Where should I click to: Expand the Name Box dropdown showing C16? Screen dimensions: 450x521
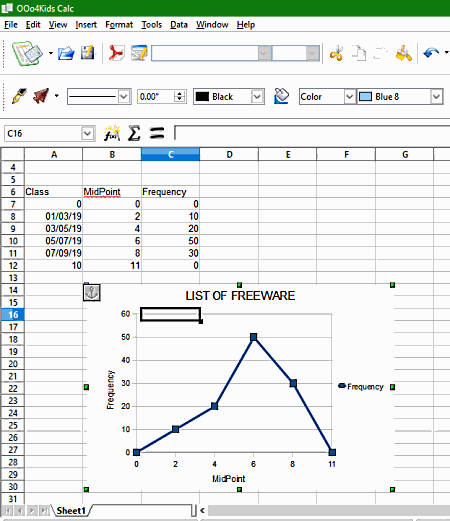87,133
